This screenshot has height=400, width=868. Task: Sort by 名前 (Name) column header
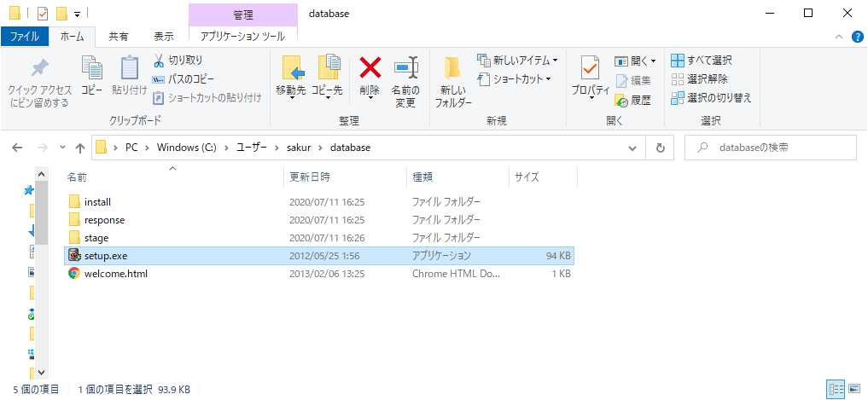[173, 177]
